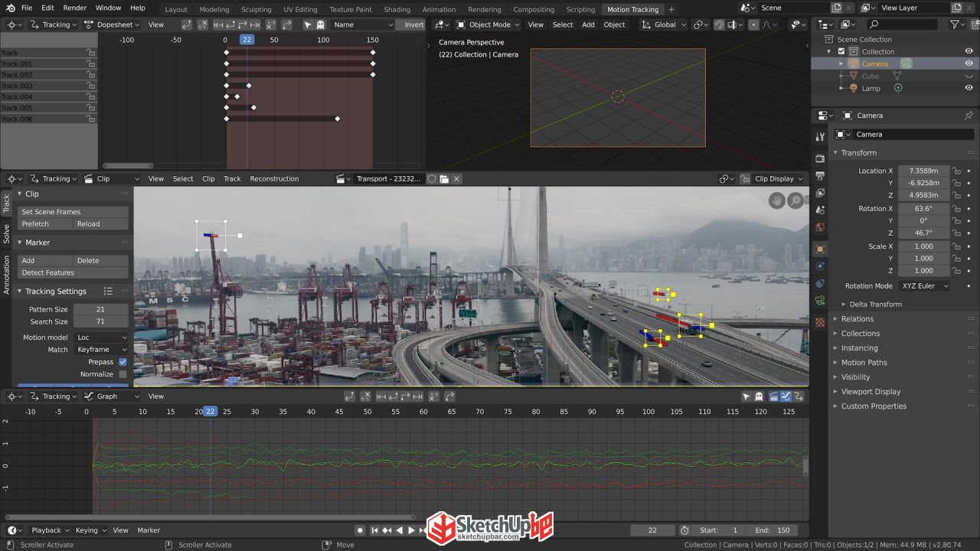Click proportional editing falloff curve icon in viewport

click(769, 24)
